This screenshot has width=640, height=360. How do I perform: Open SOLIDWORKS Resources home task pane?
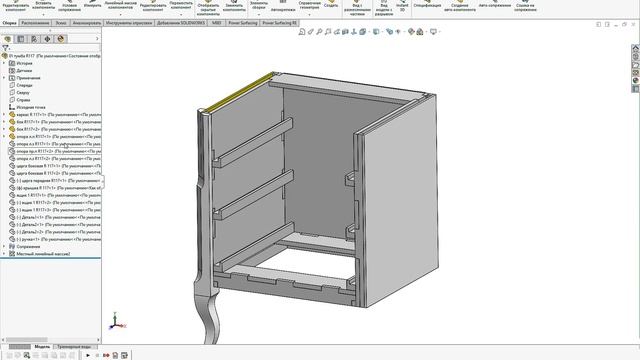[x=636, y=48]
